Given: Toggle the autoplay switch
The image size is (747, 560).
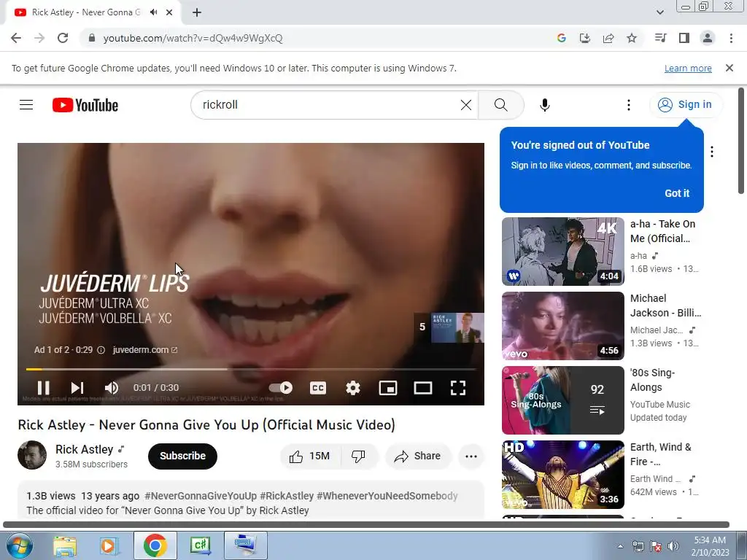Looking at the screenshot, I should click(x=281, y=388).
